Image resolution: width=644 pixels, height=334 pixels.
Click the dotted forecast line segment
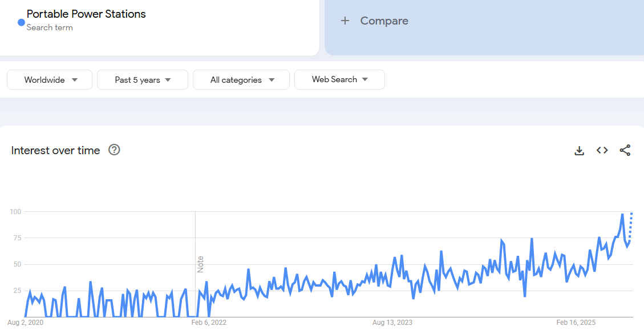630,226
